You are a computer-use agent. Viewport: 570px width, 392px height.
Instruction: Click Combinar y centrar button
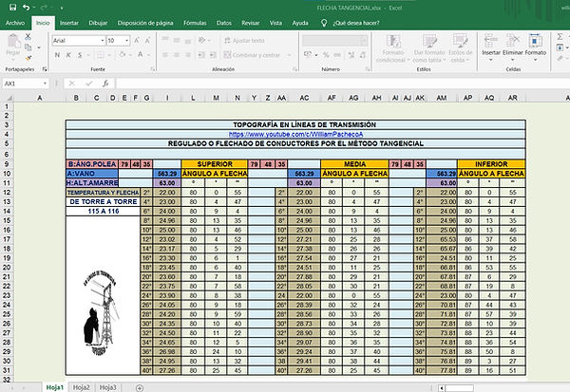pyautogui.click(x=252, y=55)
